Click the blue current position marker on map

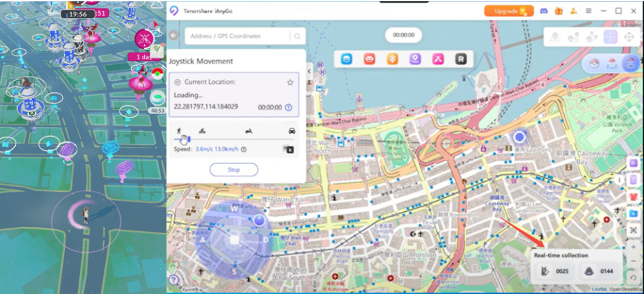520,137
